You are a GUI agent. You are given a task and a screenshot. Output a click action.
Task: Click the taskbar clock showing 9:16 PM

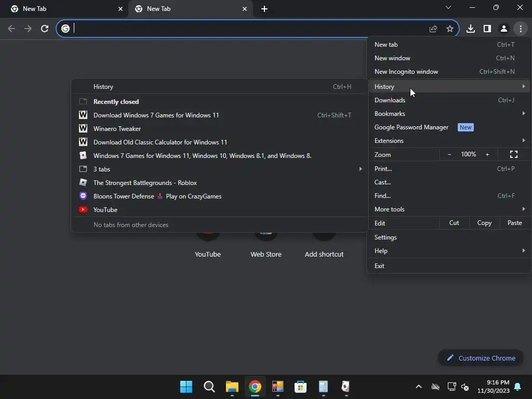[494, 387]
